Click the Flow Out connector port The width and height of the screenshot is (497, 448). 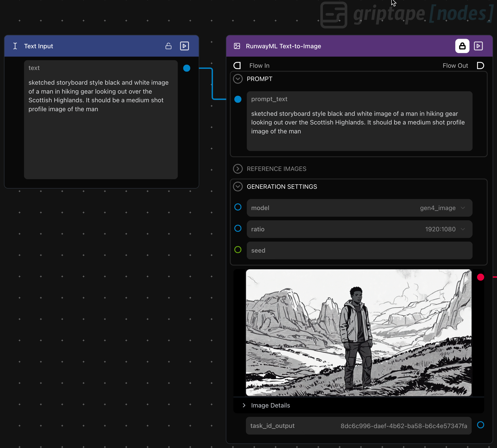click(x=481, y=65)
